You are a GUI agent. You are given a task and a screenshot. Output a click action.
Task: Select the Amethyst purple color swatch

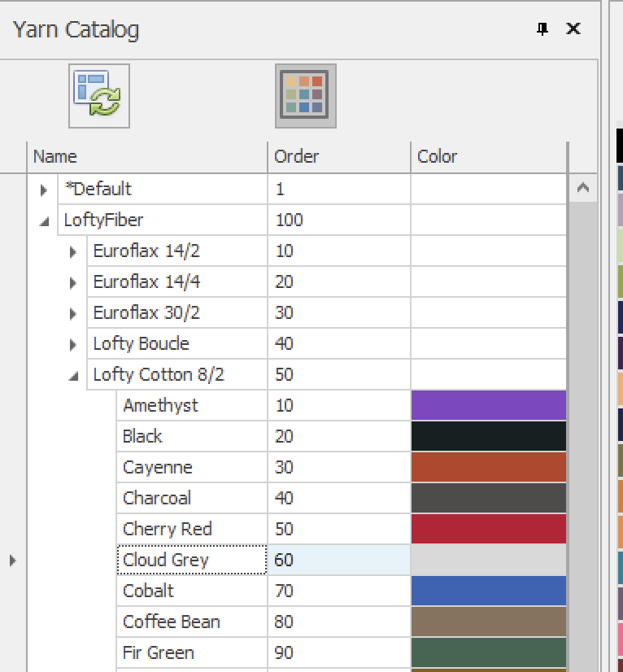(x=488, y=405)
